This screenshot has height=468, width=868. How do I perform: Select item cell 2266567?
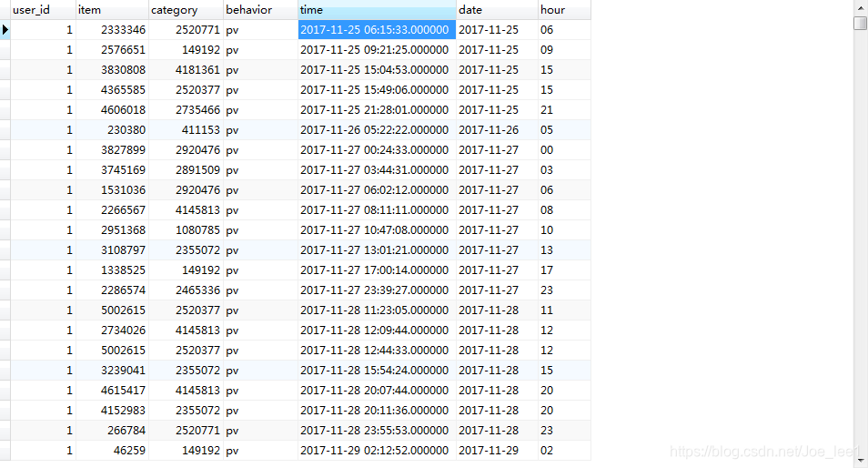(113, 210)
